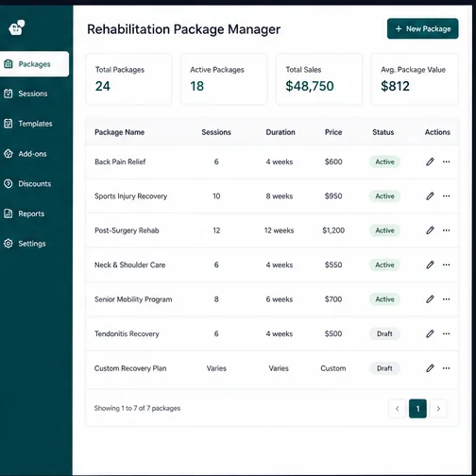476x476 pixels.
Task: Click the Actions column header
Action: coord(437,132)
